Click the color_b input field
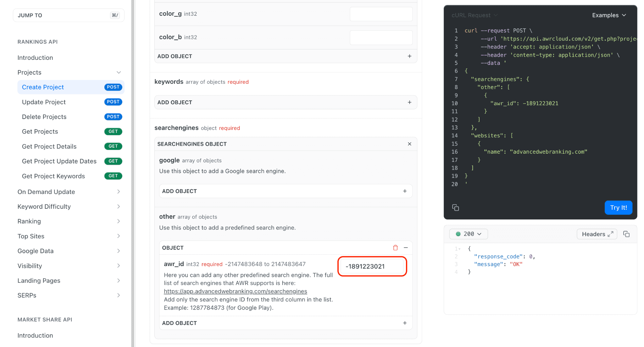Viewport: 644px width, 347px height. 381,37
